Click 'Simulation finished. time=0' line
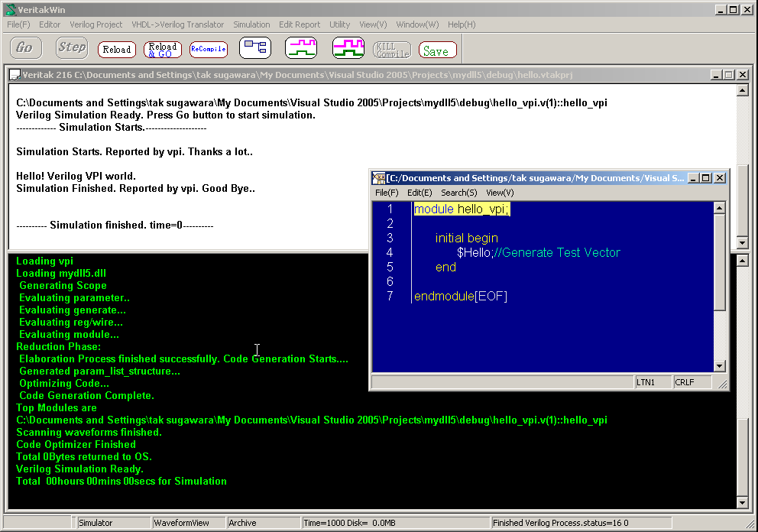Viewport: 758px width, 532px height. pos(116,225)
